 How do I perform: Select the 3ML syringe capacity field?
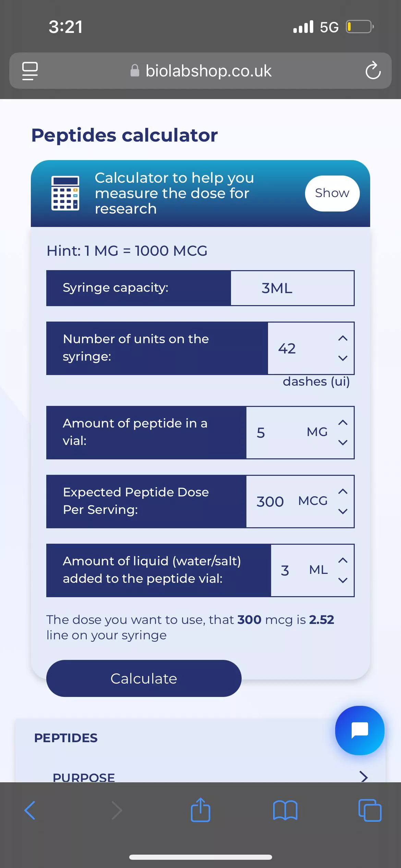[x=292, y=288]
